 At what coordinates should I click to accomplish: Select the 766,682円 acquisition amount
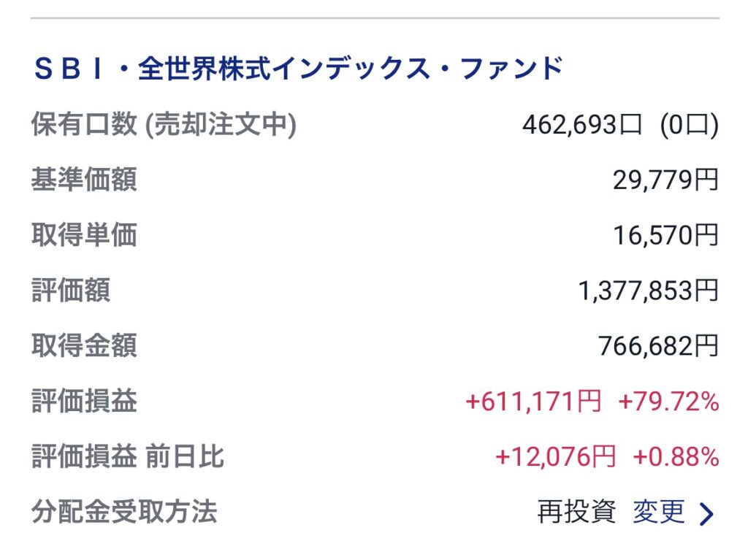658,346
